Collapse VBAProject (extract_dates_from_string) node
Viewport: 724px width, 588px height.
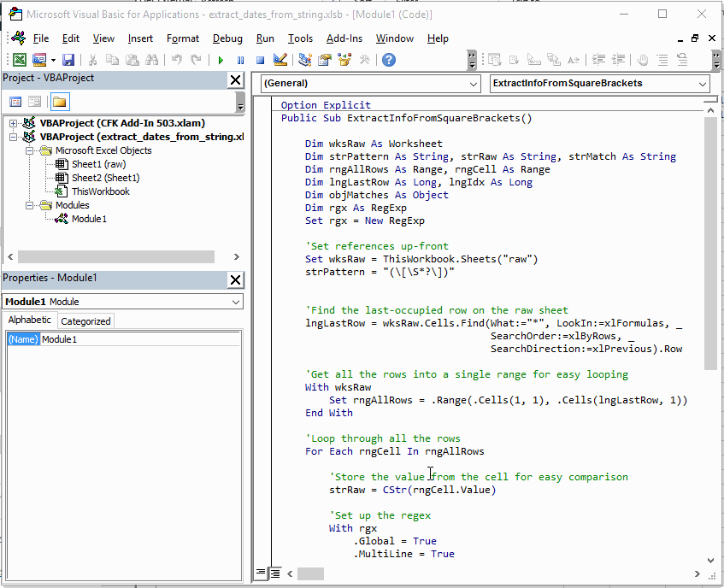(13, 137)
